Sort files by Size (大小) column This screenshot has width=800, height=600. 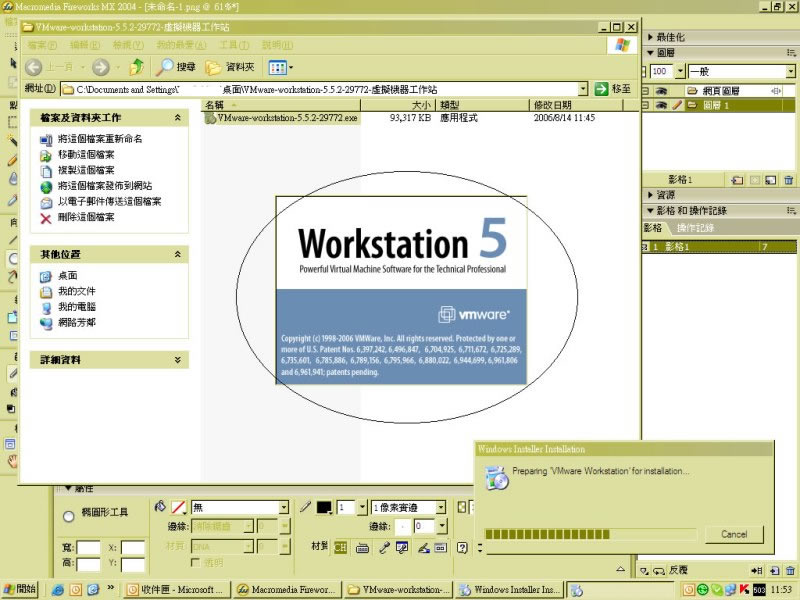tap(398, 105)
